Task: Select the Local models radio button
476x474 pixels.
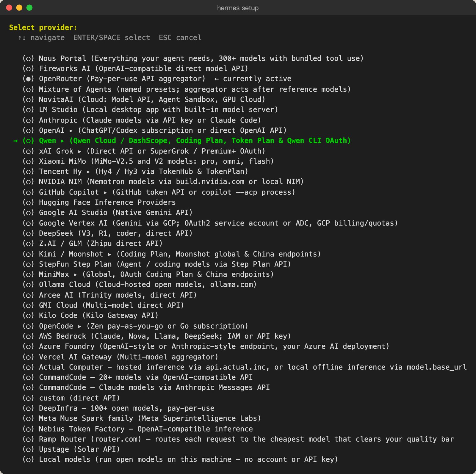Action: click(28, 459)
